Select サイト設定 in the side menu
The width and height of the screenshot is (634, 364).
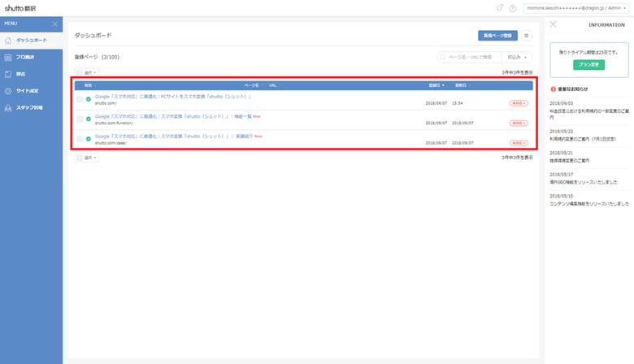(31, 91)
